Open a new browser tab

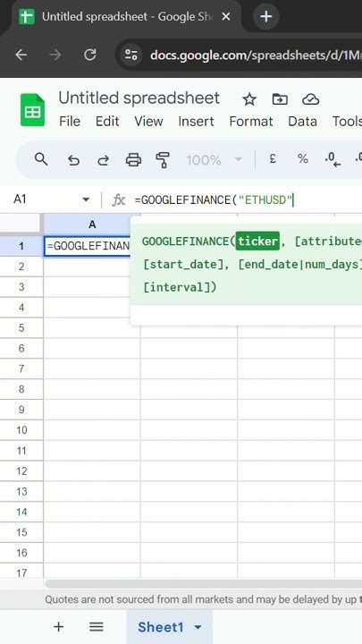tap(266, 16)
